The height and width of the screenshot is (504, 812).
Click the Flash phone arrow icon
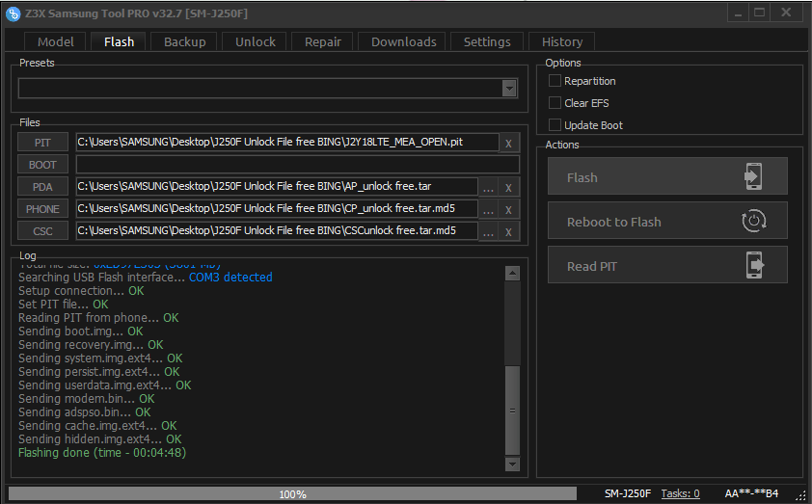pyautogui.click(x=753, y=176)
